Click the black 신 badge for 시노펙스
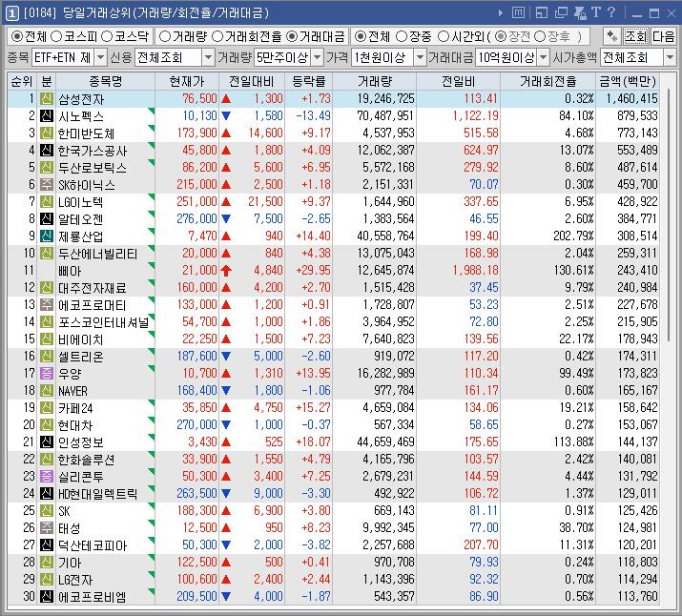This screenshot has width=682, height=616. pyautogui.click(x=47, y=115)
